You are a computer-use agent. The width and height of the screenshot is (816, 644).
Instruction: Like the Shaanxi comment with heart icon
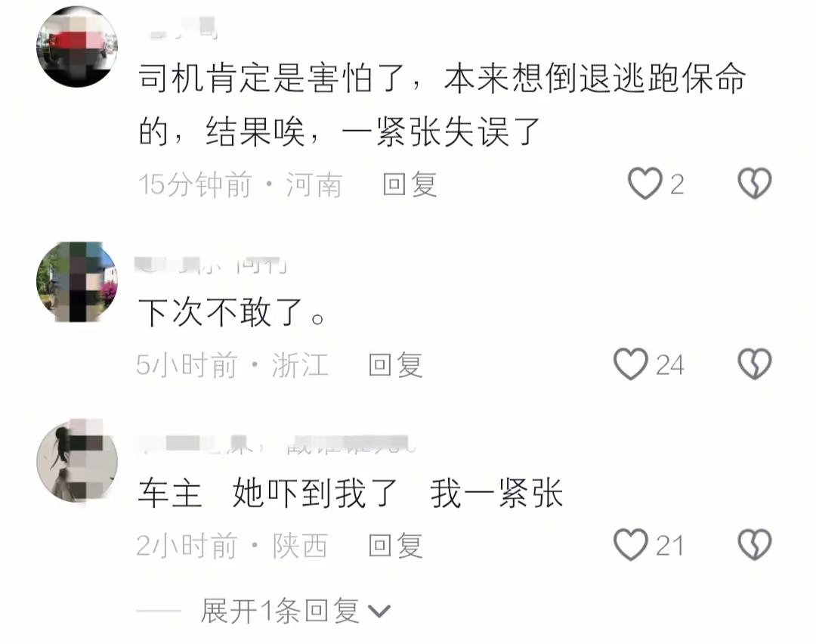pyautogui.click(x=631, y=544)
